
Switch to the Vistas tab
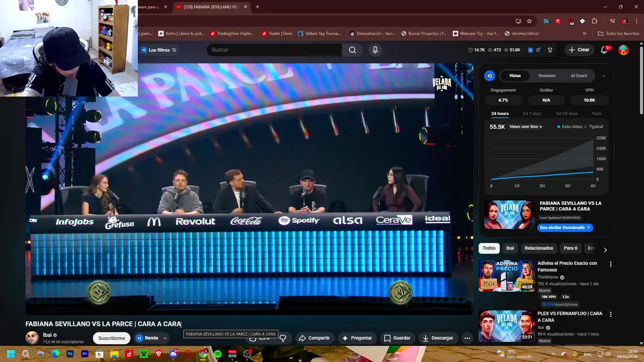tap(515, 75)
